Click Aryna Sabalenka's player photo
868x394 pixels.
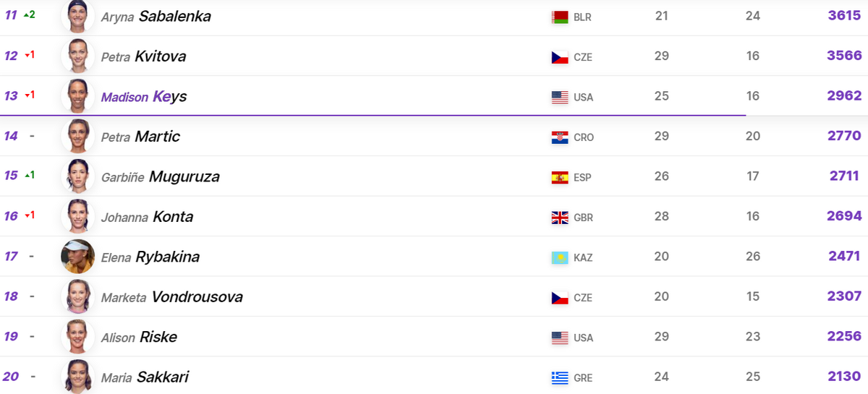click(x=78, y=16)
